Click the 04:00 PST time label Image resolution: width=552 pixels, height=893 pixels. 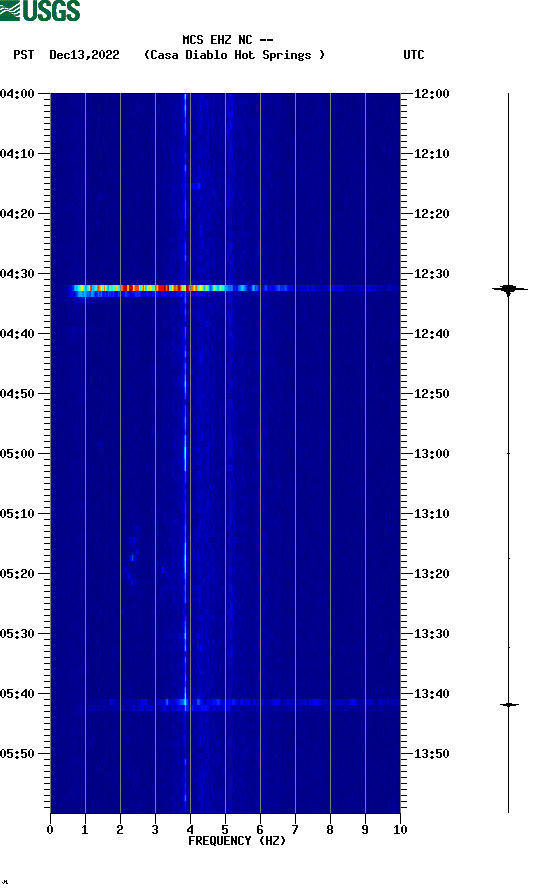[x=18, y=93]
